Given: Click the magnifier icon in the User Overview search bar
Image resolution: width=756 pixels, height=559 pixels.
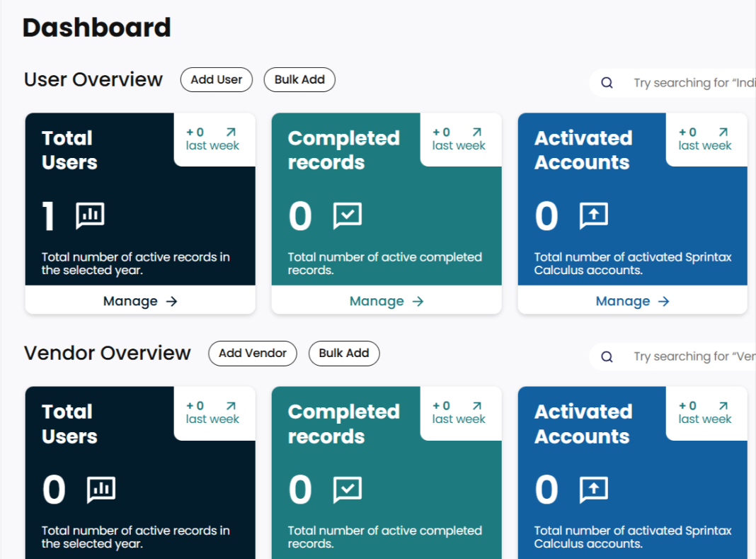Looking at the screenshot, I should pos(607,82).
